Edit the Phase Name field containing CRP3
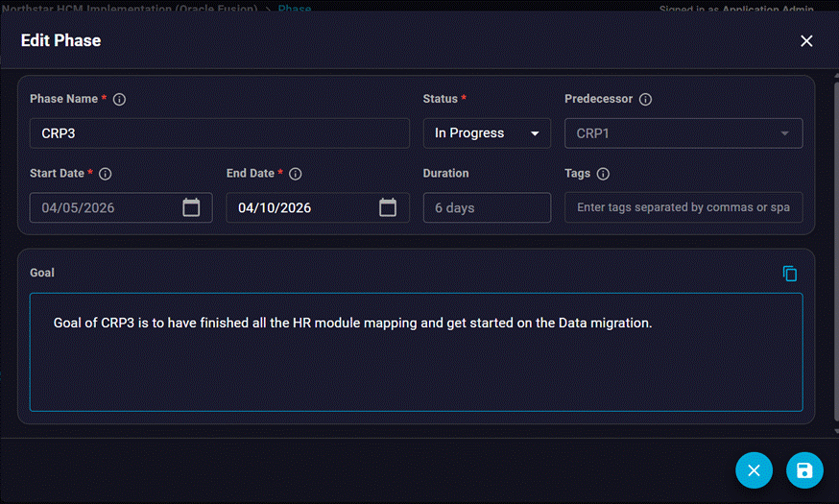Viewport: 839px width, 504px height. (x=220, y=133)
